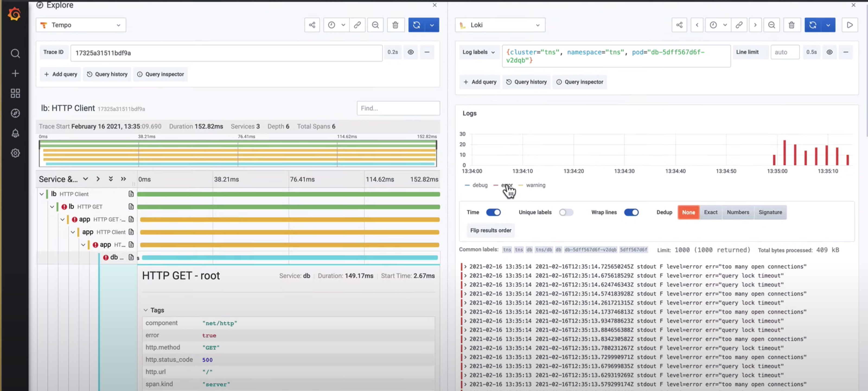Open the Configuration gear icon in sidebar
This screenshot has width=868, height=391.
15,153
